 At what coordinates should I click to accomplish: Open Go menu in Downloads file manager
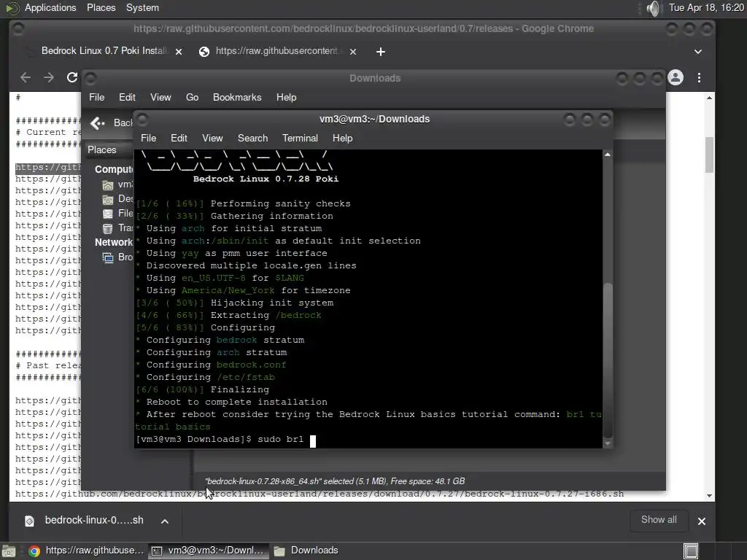192,97
